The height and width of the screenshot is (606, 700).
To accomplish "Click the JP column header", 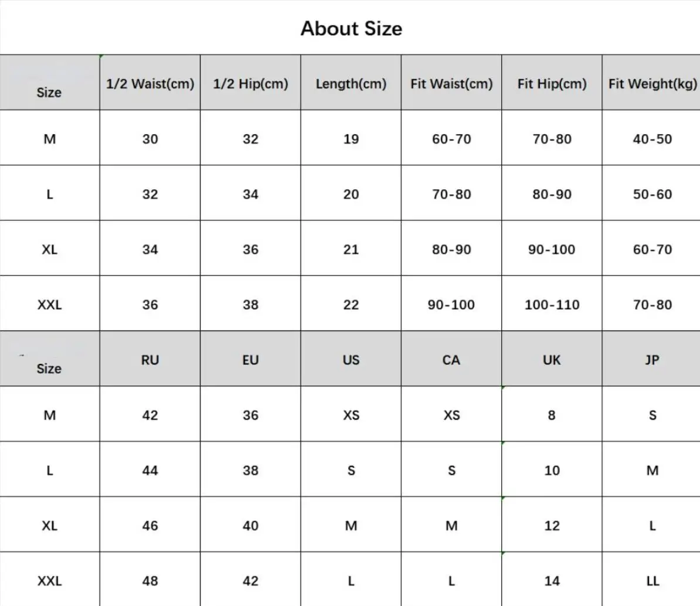I will (652, 360).
